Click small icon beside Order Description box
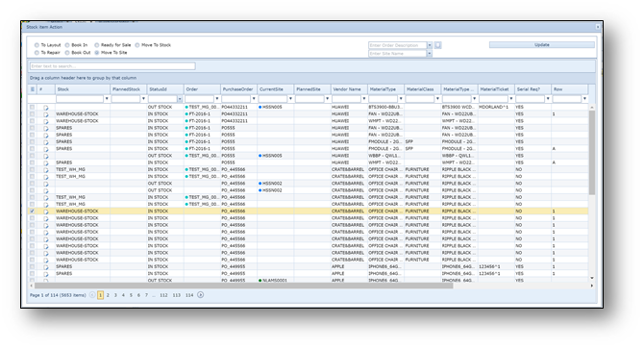 tap(437, 45)
